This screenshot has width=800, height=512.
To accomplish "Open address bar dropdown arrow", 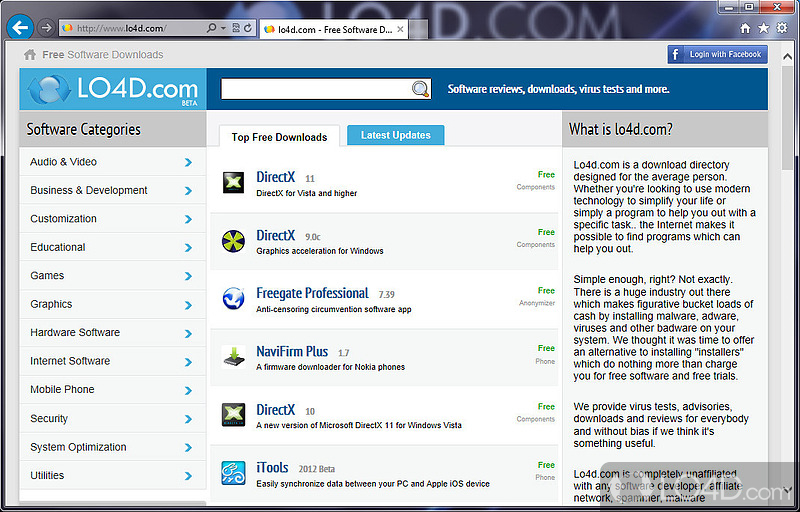I will click(x=223, y=29).
